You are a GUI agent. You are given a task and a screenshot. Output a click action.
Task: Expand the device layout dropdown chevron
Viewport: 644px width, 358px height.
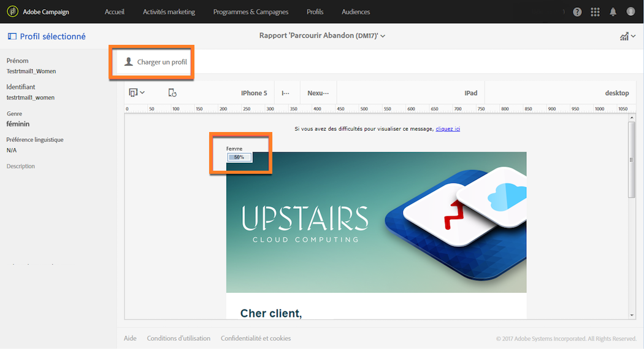[142, 93]
